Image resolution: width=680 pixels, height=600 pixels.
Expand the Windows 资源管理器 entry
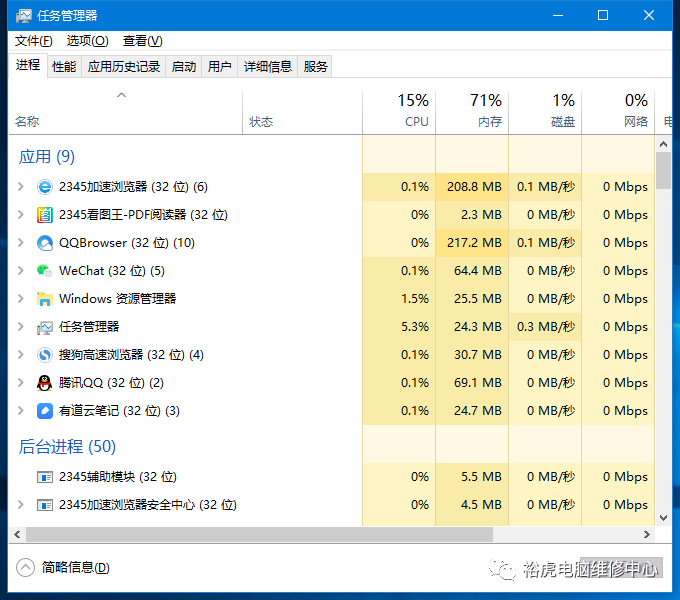[x=20, y=299]
